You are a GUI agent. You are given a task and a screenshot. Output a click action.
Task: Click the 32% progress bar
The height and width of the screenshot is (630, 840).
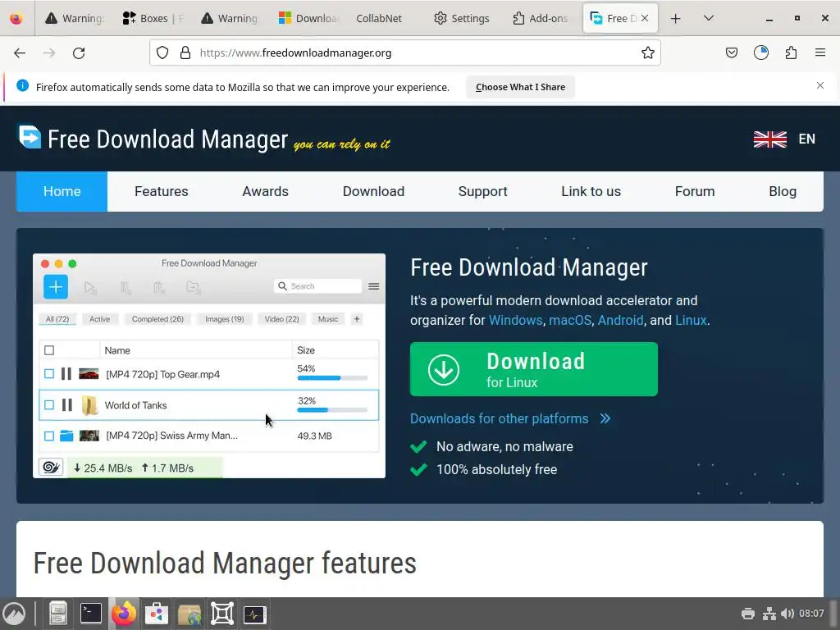332,410
